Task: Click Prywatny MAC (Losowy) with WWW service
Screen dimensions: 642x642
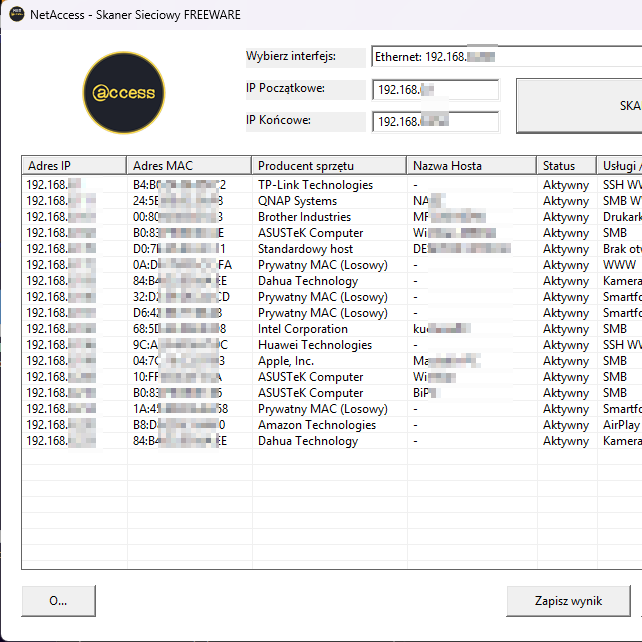Action: coord(323,265)
